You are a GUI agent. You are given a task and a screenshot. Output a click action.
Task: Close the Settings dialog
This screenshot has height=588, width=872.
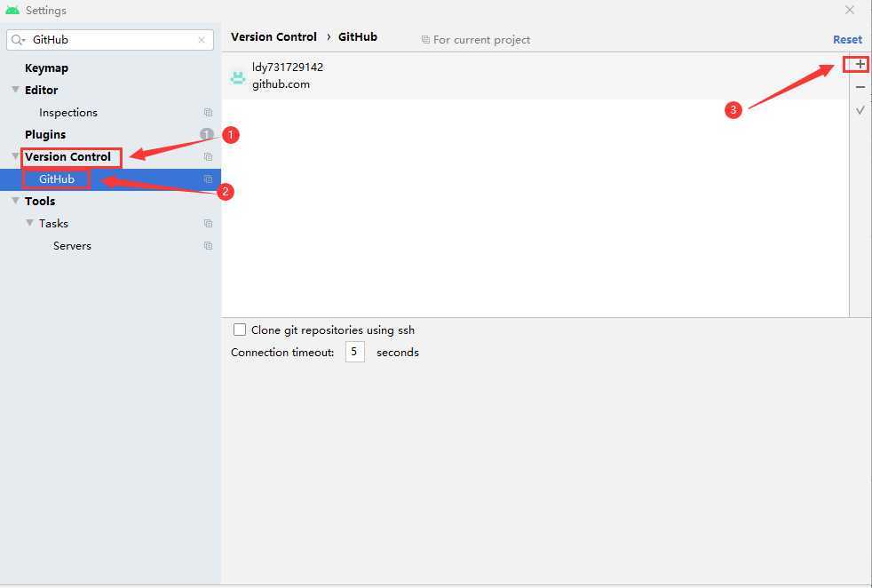(849, 10)
